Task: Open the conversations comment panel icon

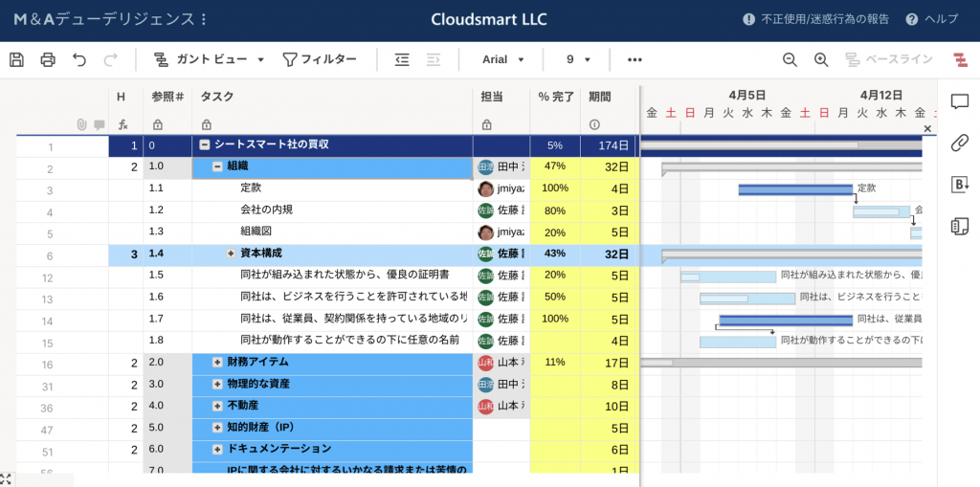Action: [959, 102]
